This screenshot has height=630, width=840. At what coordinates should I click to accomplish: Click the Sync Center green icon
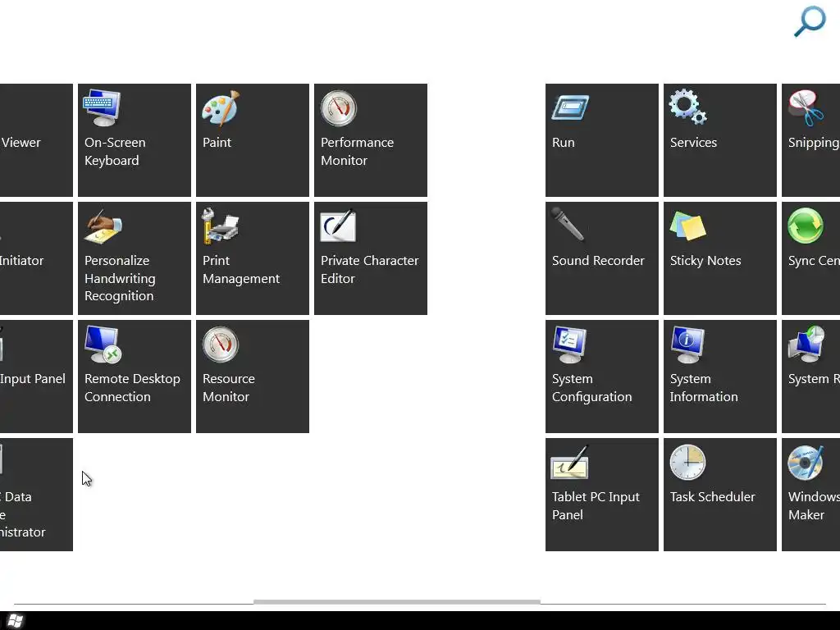[x=806, y=226]
